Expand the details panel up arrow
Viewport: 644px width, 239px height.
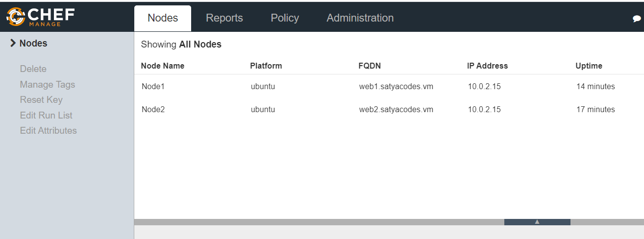537,222
